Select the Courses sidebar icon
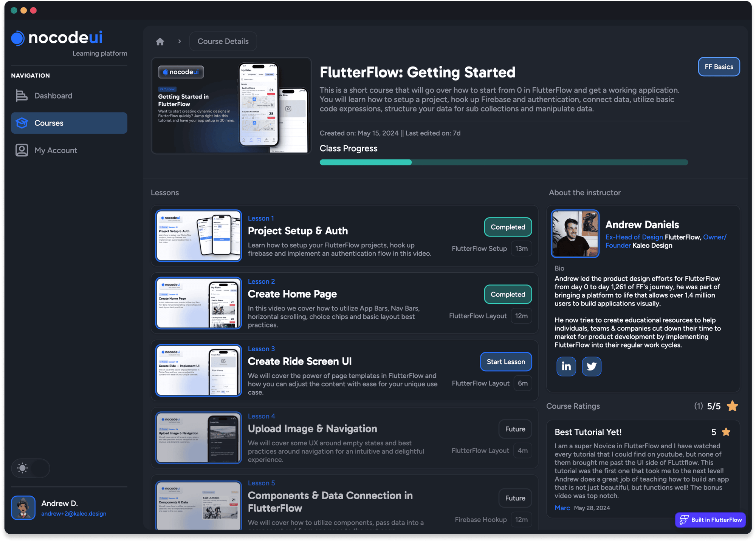 click(x=22, y=123)
